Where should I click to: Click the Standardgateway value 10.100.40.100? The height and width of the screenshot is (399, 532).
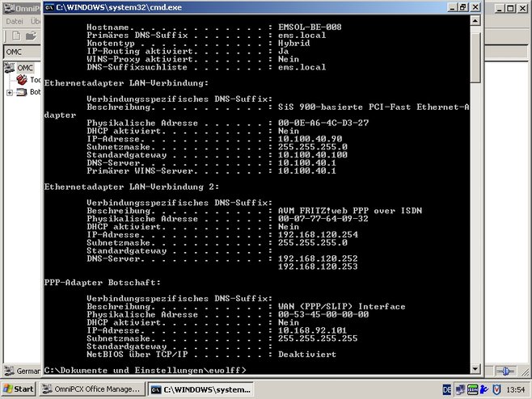click(313, 154)
